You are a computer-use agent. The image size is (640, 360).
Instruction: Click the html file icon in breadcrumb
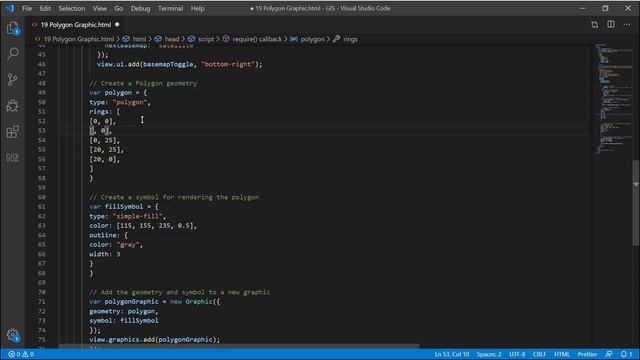(38, 39)
